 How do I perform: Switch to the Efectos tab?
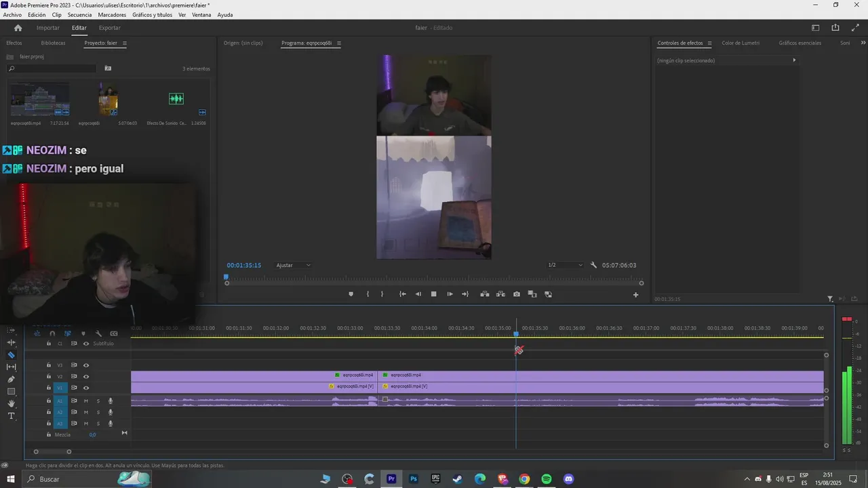[x=14, y=43]
